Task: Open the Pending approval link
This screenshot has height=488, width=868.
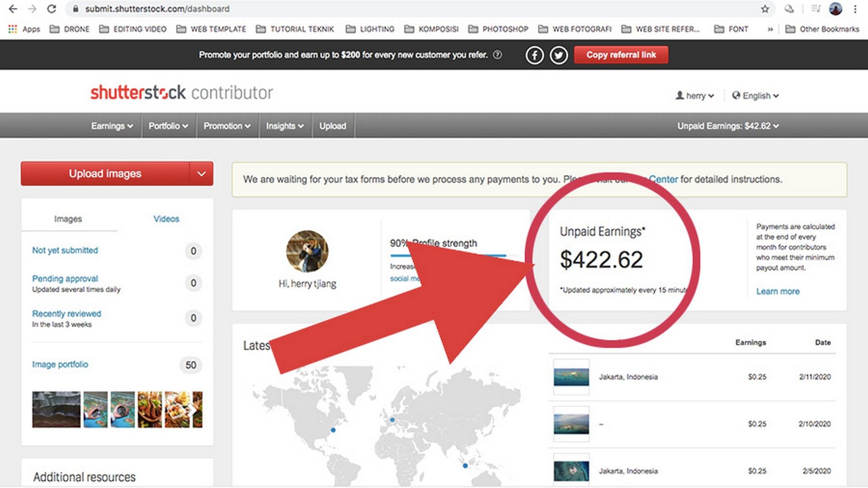Action: tap(65, 278)
